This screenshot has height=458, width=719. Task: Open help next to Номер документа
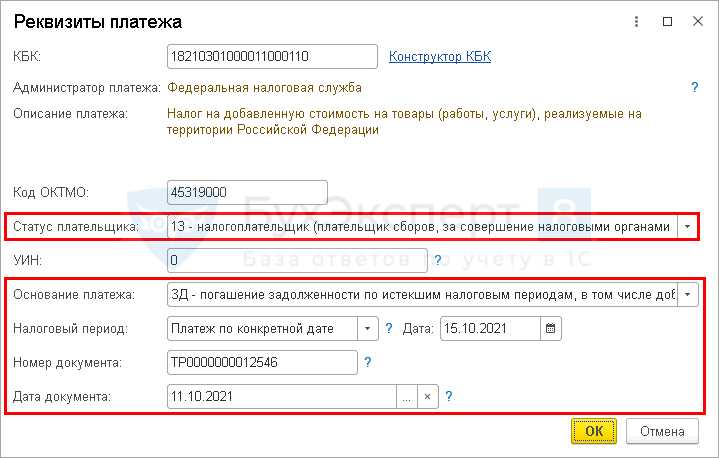coord(368,362)
